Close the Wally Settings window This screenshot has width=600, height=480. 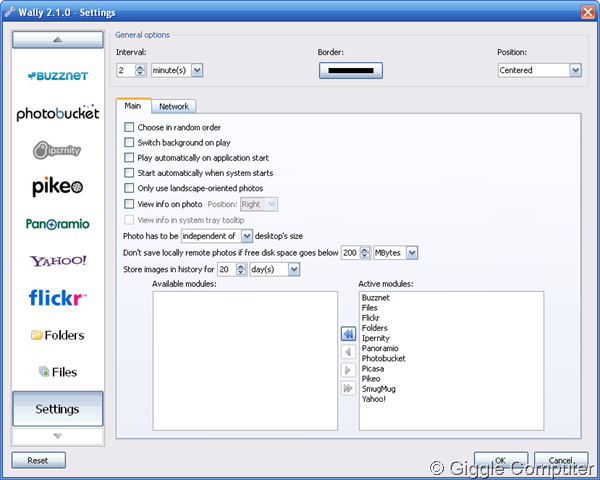588,12
